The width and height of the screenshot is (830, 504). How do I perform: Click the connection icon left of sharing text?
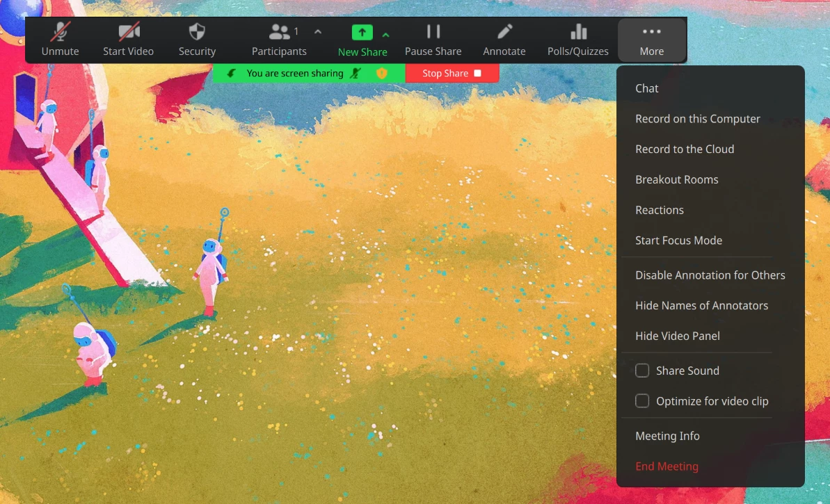coord(231,73)
